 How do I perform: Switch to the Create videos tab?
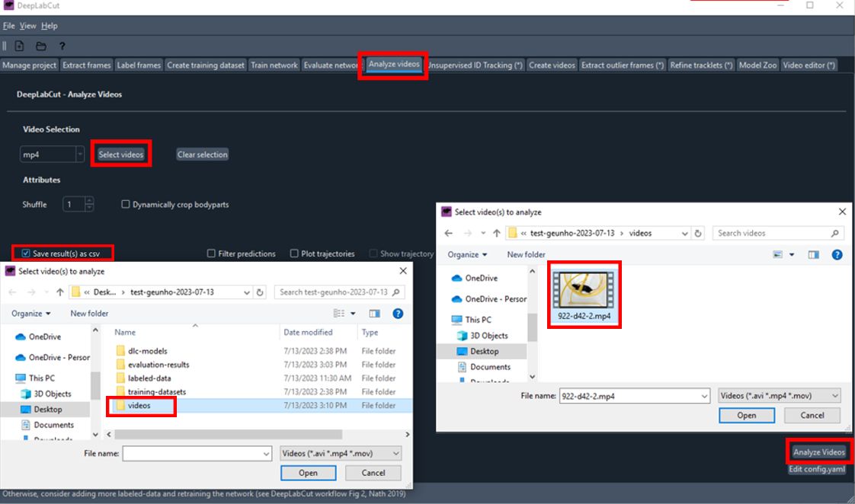coord(552,65)
